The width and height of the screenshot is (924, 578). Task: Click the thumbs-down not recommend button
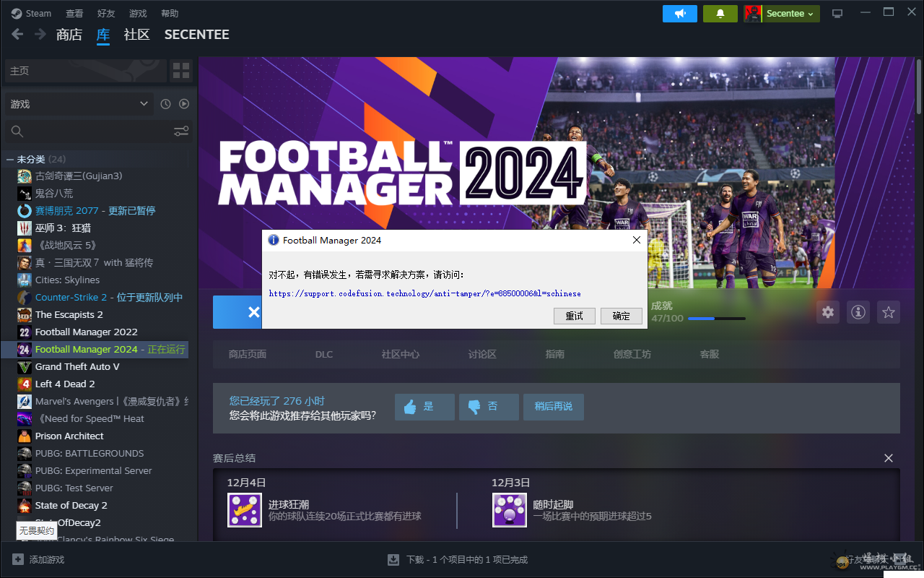(x=489, y=407)
